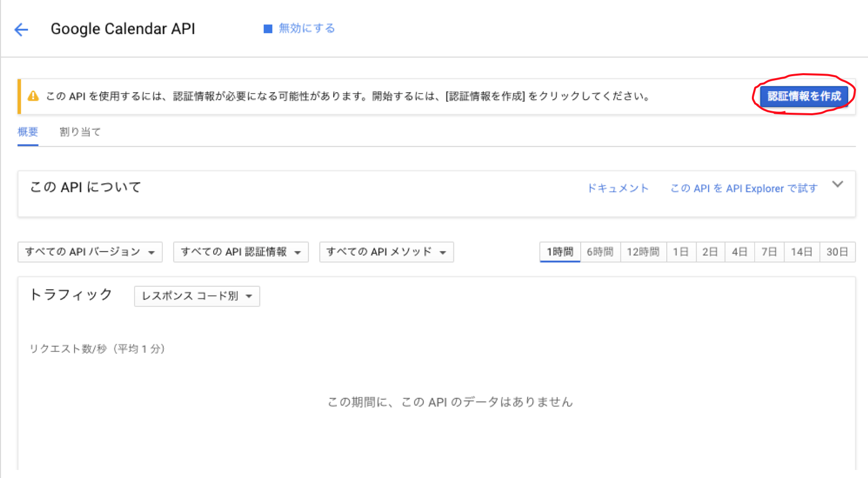This screenshot has width=868, height=478.
Task: Click the この API について heading
Action: point(86,187)
